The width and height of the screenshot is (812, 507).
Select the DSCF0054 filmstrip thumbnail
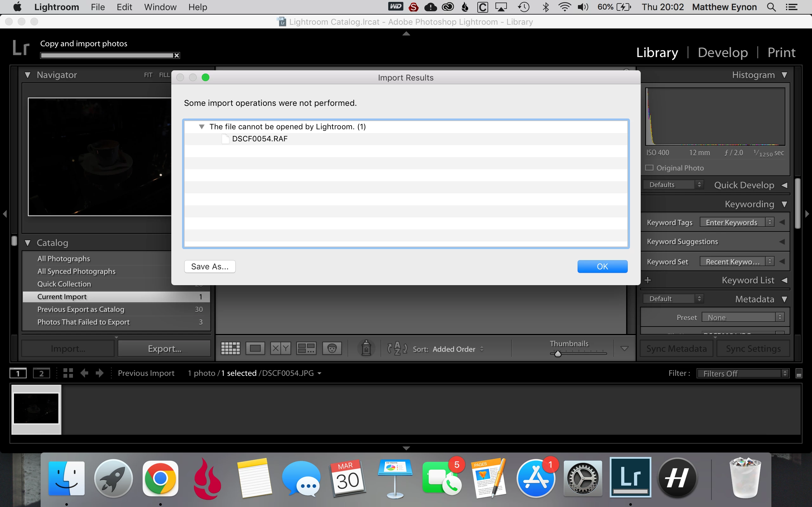(x=36, y=408)
